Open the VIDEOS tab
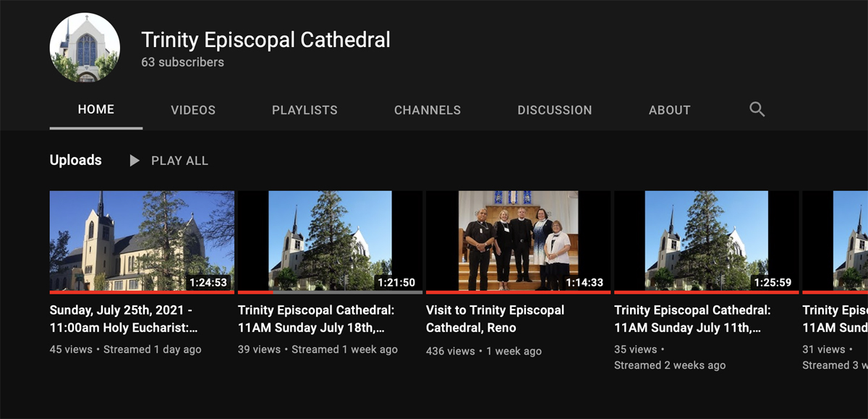 tap(193, 110)
